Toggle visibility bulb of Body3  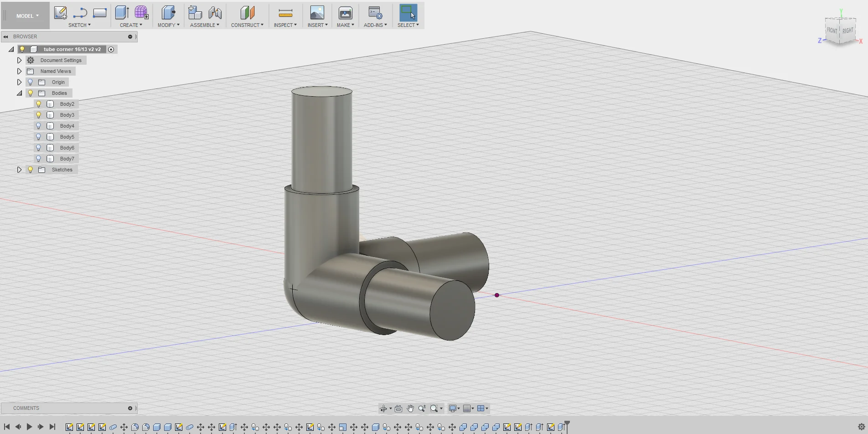(x=39, y=115)
